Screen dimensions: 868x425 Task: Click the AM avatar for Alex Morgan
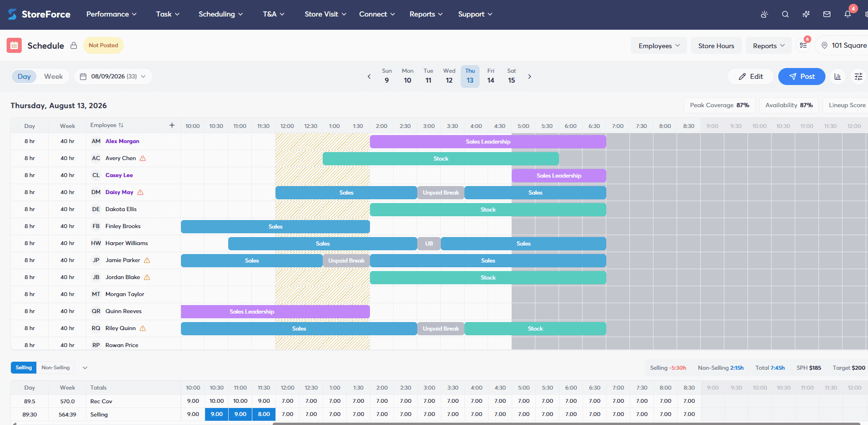point(96,141)
